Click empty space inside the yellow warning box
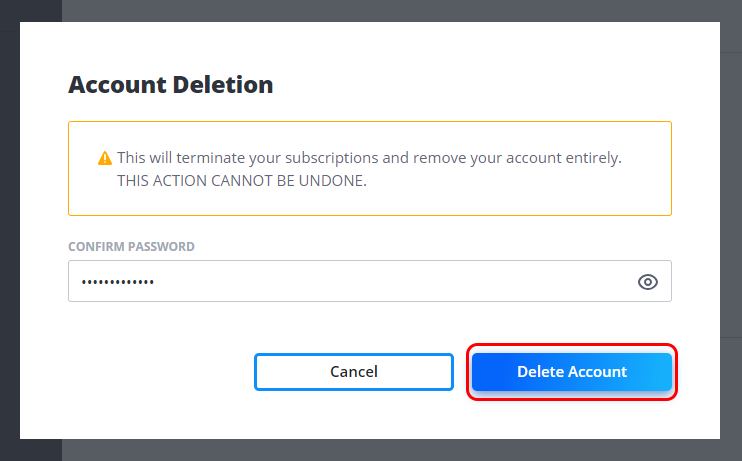The width and height of the screenshot is (742, 461). pyautogui.click(x=520, y=197)
